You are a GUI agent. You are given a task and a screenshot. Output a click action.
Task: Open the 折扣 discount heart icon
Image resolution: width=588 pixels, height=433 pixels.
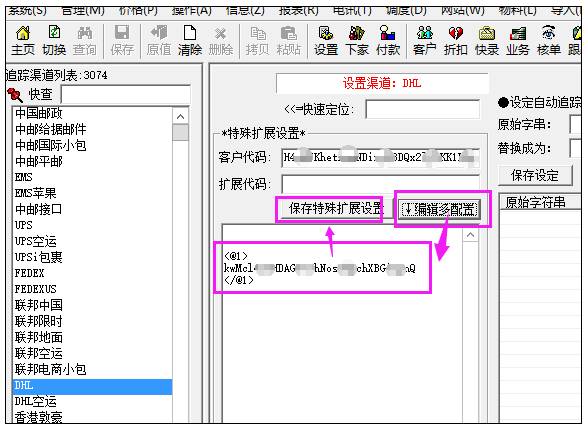(x=455, y=33)
